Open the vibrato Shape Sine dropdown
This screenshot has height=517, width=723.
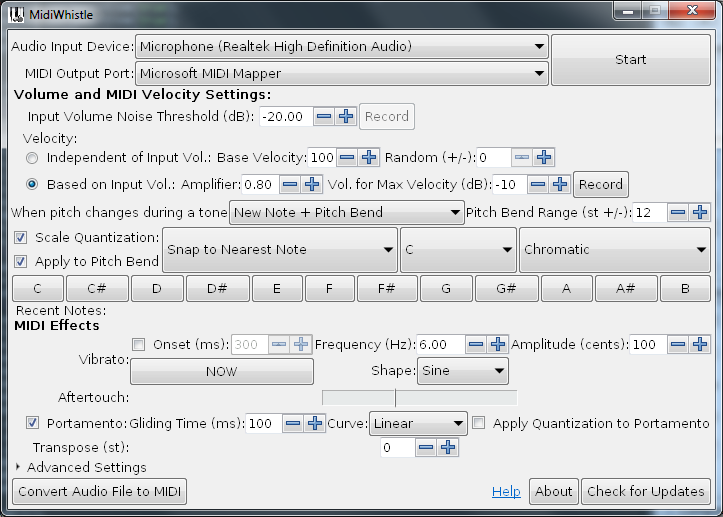463,371
